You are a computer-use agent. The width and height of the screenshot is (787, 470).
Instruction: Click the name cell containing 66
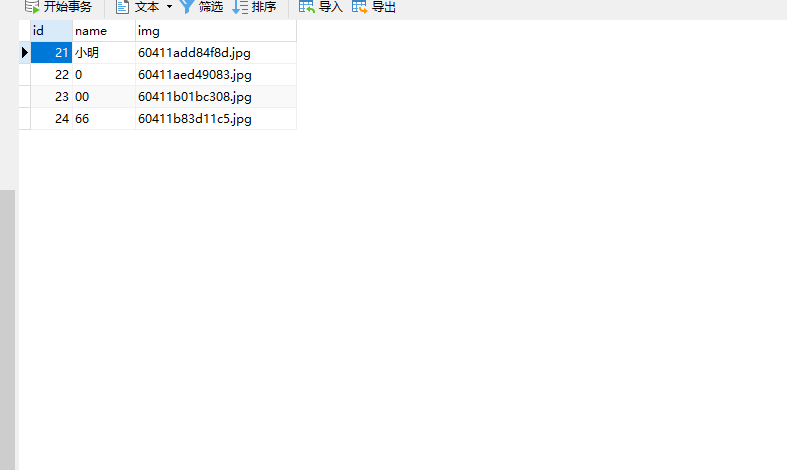click(103, 119)
